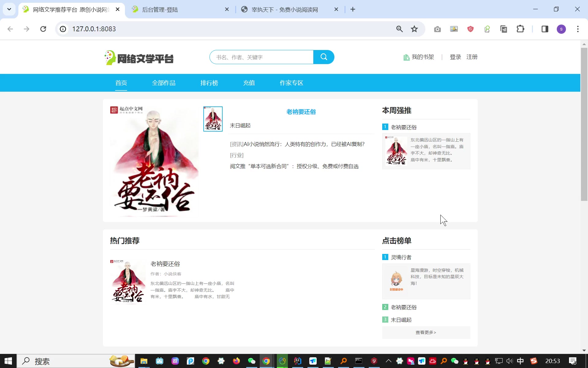View site information icon in address bar
This screenshot has width=588, height=368.
click(63, 29)
